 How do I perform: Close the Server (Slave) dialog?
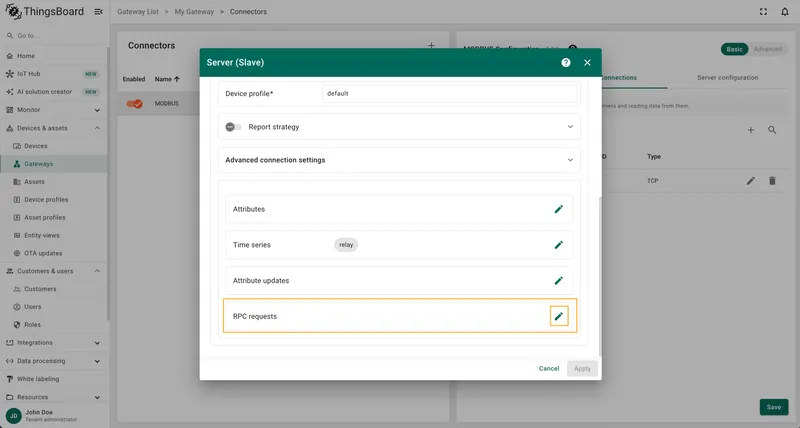point(587,62)
